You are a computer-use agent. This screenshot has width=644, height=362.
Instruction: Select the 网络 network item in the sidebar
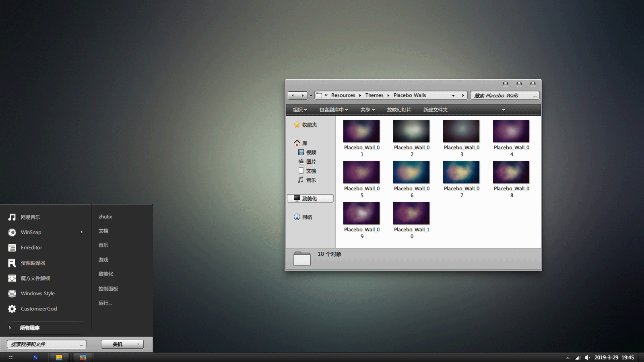click(x=307, y=217)
